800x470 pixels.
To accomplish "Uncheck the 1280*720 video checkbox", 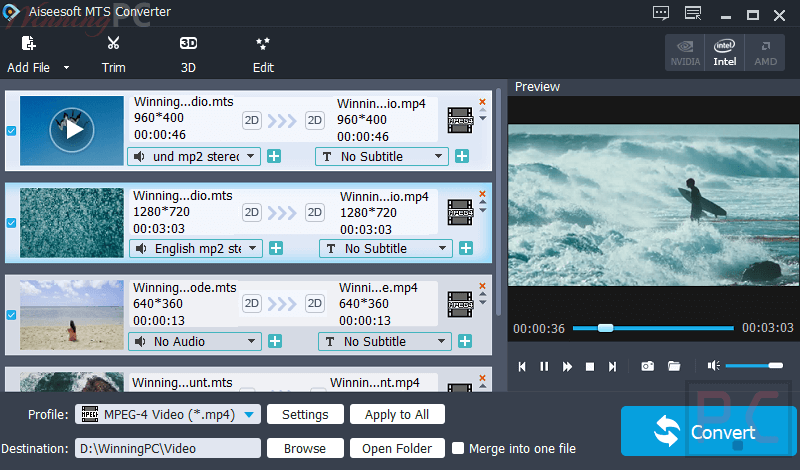I will pos(11,223).
